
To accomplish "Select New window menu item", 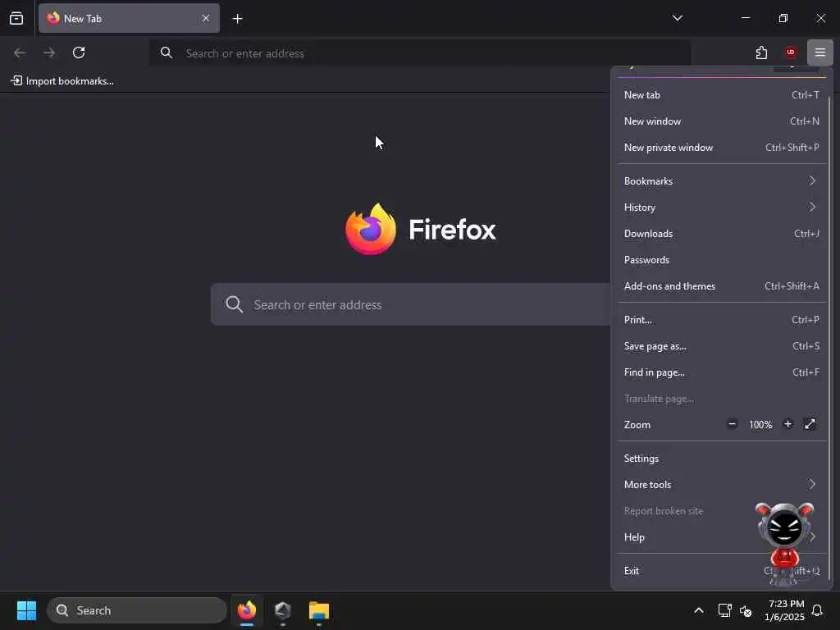I will coord(721,121).
